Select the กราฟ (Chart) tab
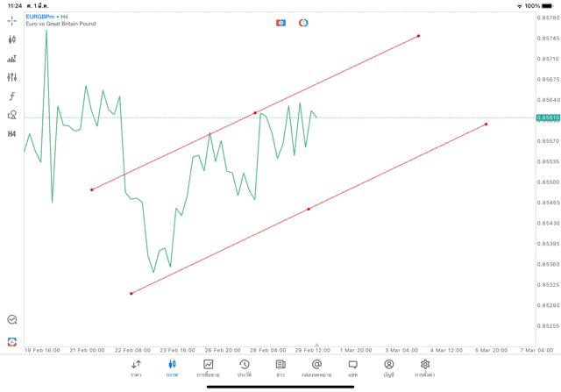This screenshot has width=561, height=392. point(172,367)
